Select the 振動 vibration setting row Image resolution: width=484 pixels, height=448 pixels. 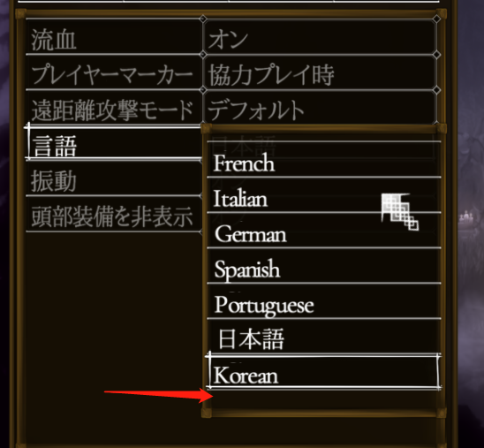[x=114, y=178]
